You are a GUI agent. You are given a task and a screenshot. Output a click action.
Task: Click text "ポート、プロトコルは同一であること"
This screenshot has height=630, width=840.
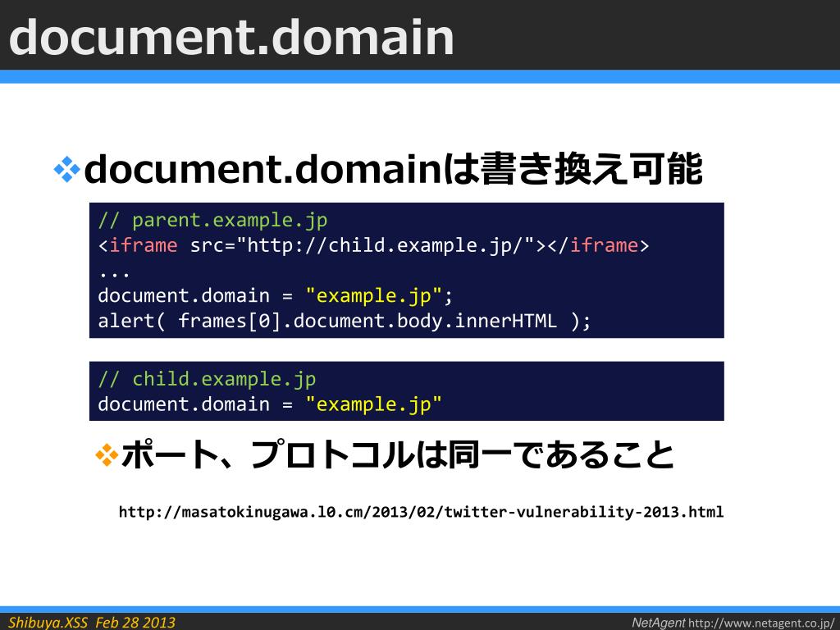398,454
